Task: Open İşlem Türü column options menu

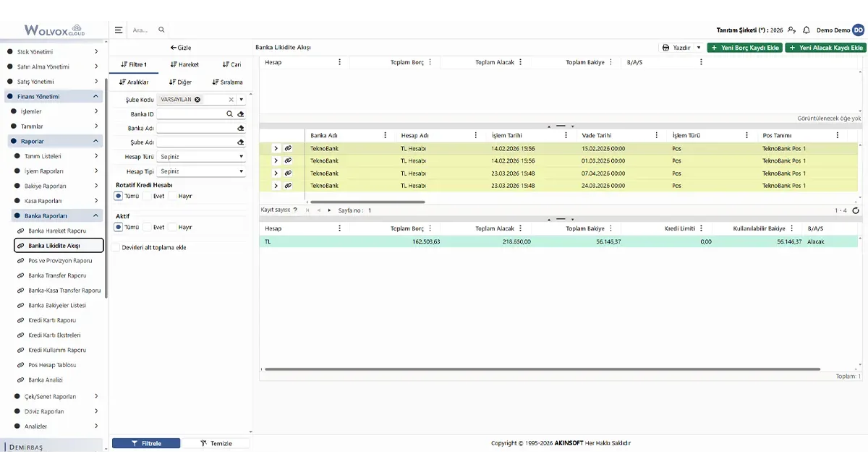Action: (746, 135)
